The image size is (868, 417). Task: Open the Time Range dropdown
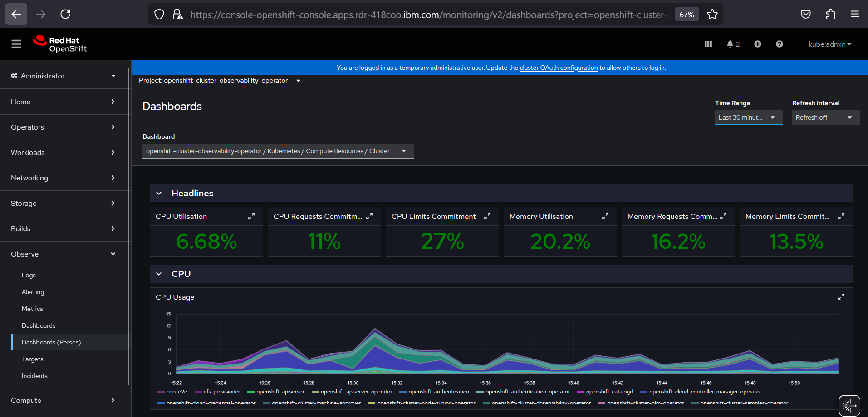[x=748, y=117]
